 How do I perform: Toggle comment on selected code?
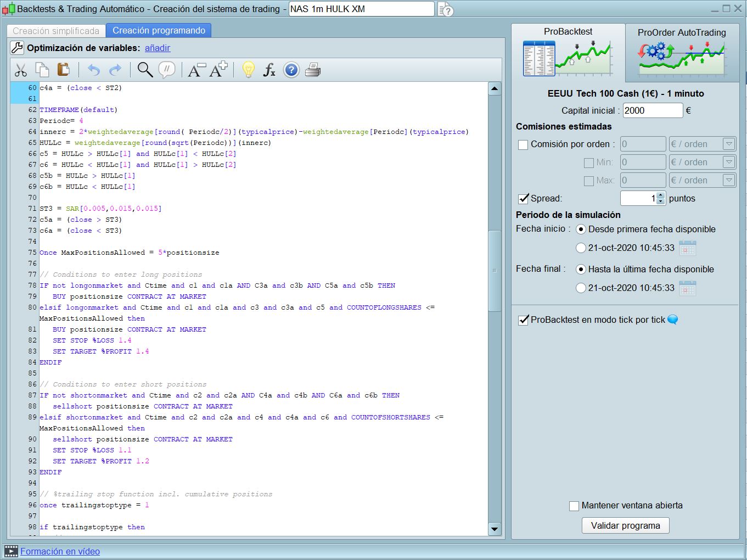coord(167,70)
